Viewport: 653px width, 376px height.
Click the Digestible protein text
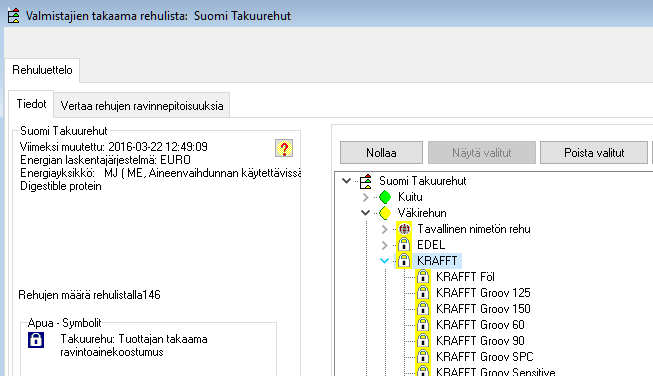tap(61, 186)
